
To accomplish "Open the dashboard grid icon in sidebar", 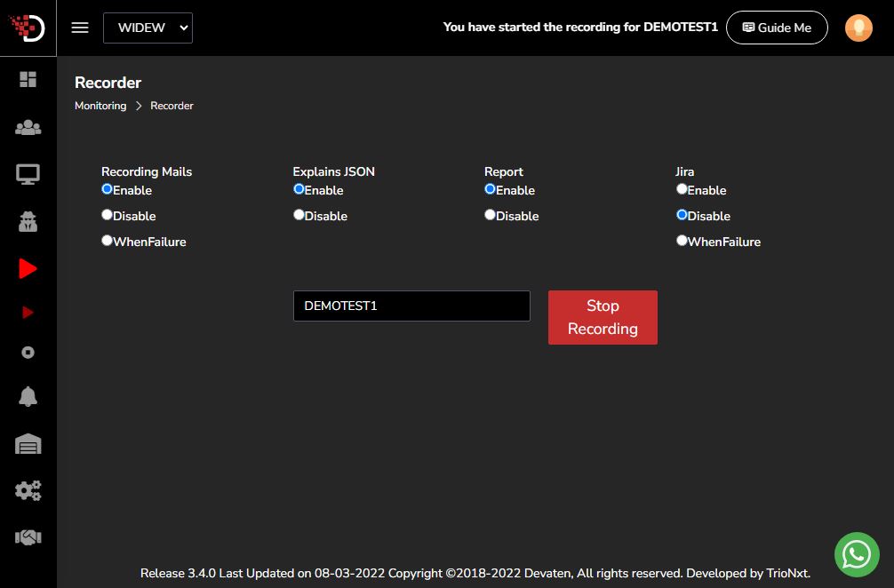I will click(x=28, y=79).
